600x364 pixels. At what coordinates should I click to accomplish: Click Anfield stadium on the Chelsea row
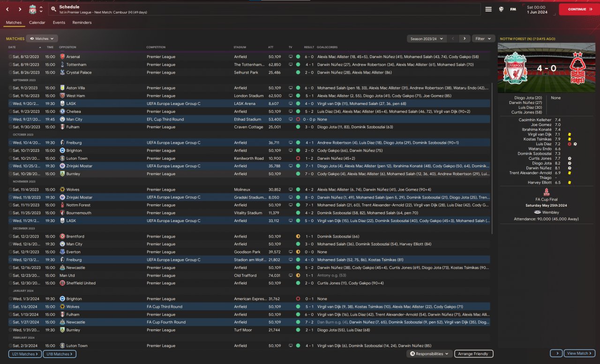240,111
